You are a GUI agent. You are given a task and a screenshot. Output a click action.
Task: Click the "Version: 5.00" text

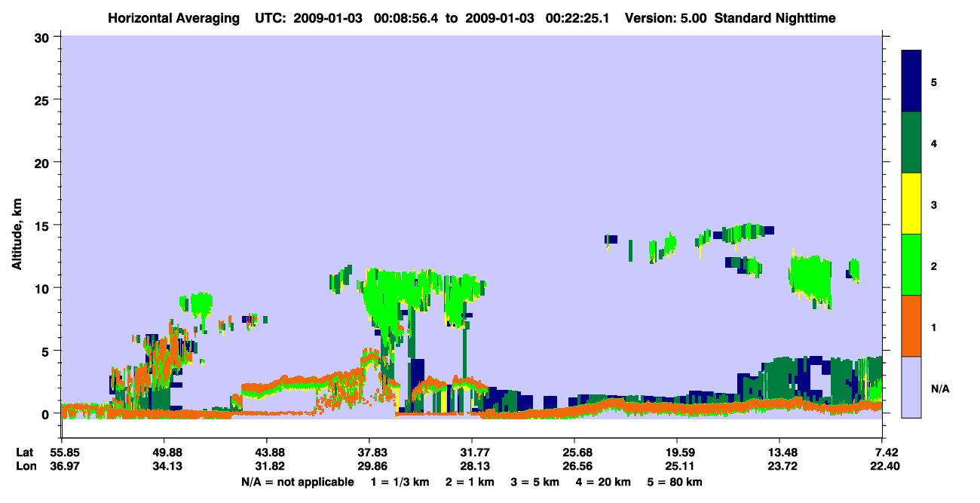pos(666,18)
